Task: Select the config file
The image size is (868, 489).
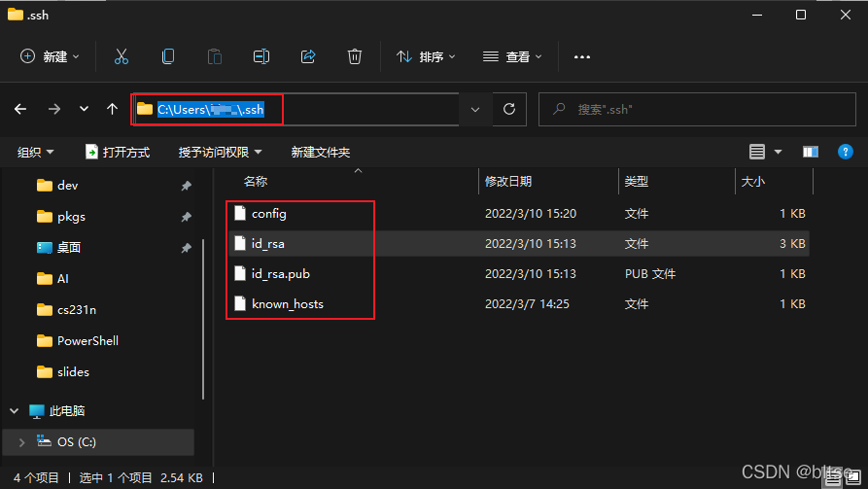Action: (269, 213)
